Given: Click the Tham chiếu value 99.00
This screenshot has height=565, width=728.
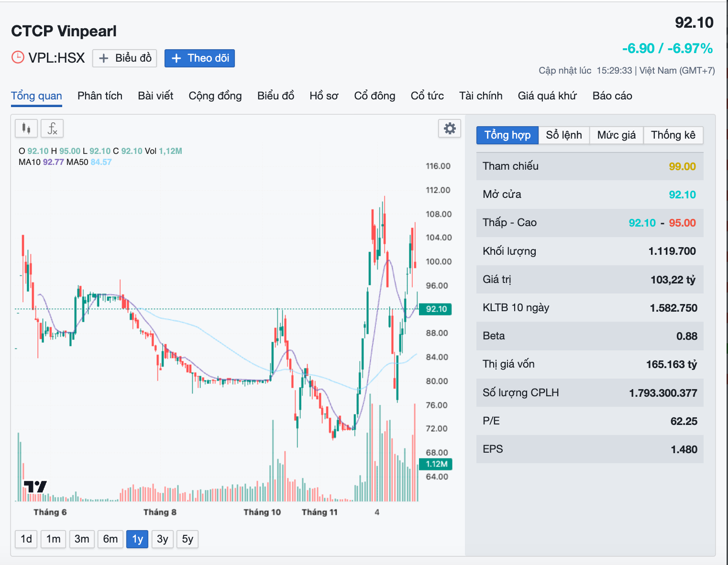Looking at the screenshot, I should 682,166.
